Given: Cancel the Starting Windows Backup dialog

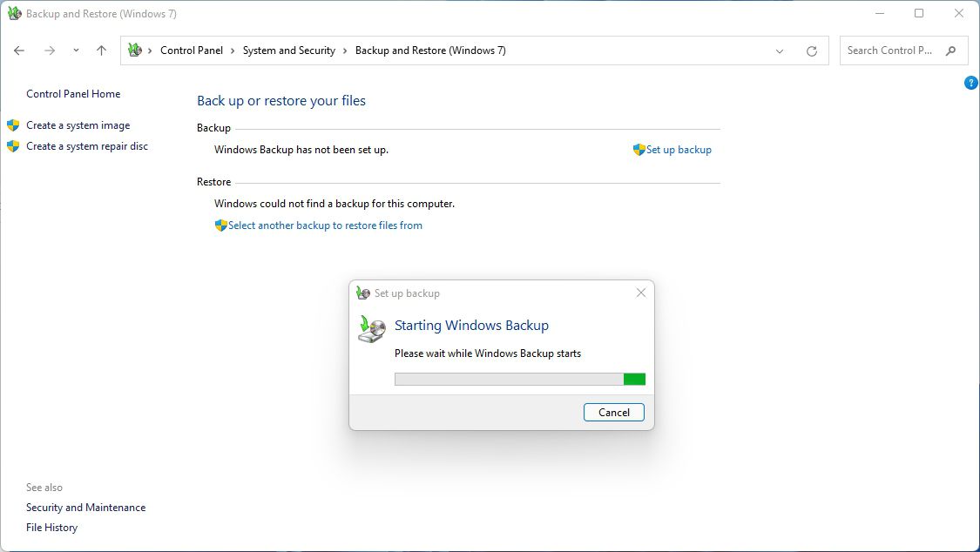Looking at the screenshot, I should tap(614, 412).
